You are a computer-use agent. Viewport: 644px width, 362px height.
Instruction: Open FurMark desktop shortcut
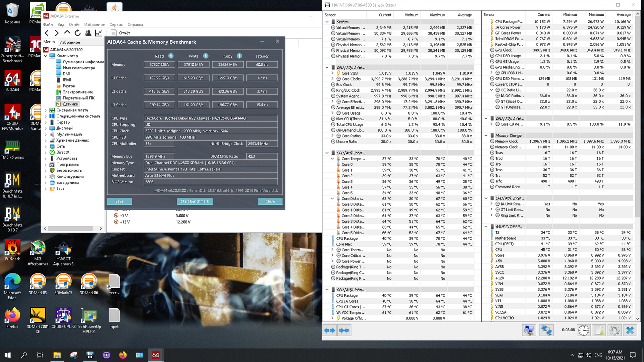pos(12,250)
